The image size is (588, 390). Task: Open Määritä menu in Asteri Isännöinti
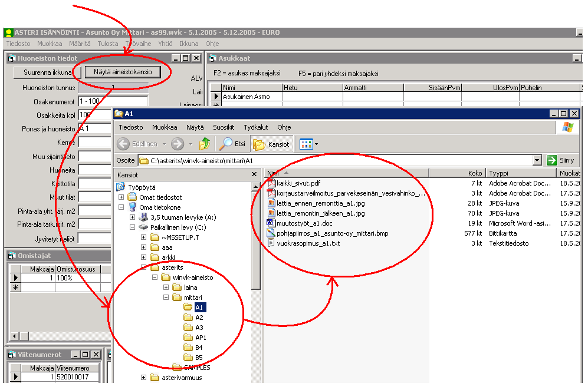tap(80, 44)
